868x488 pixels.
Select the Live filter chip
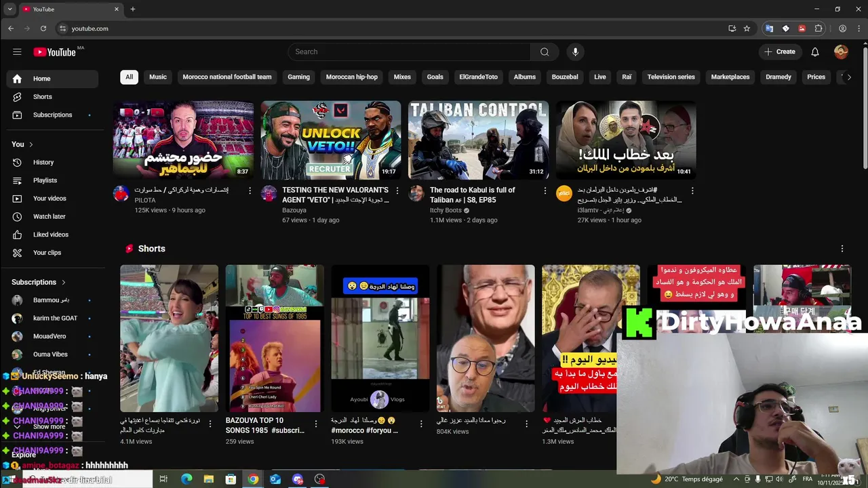(600, 77)
